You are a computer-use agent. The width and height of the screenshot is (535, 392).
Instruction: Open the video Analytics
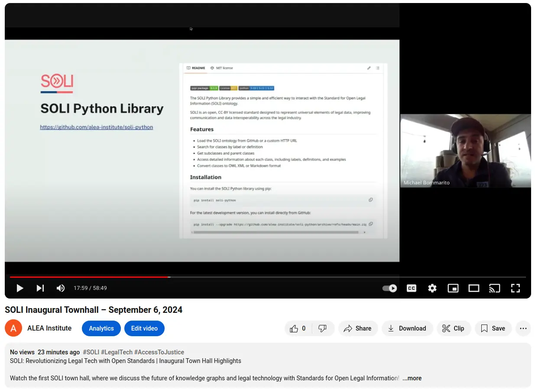pyautogui.click(x=101, y=328)
